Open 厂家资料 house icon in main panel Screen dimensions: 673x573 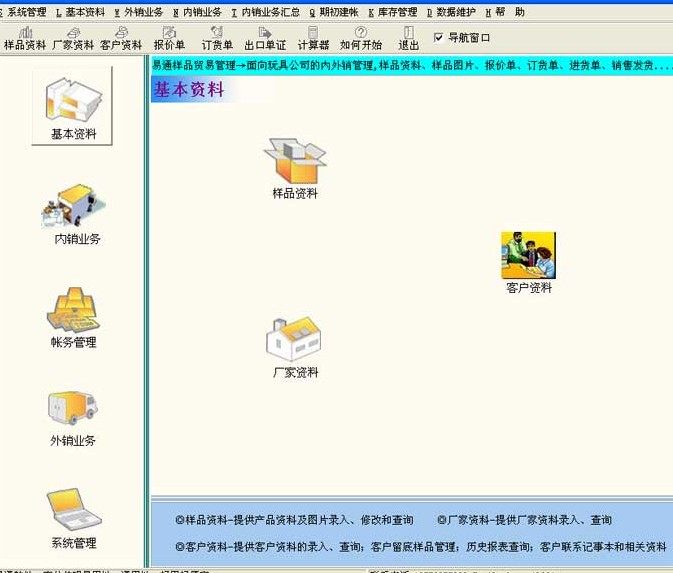294,346
